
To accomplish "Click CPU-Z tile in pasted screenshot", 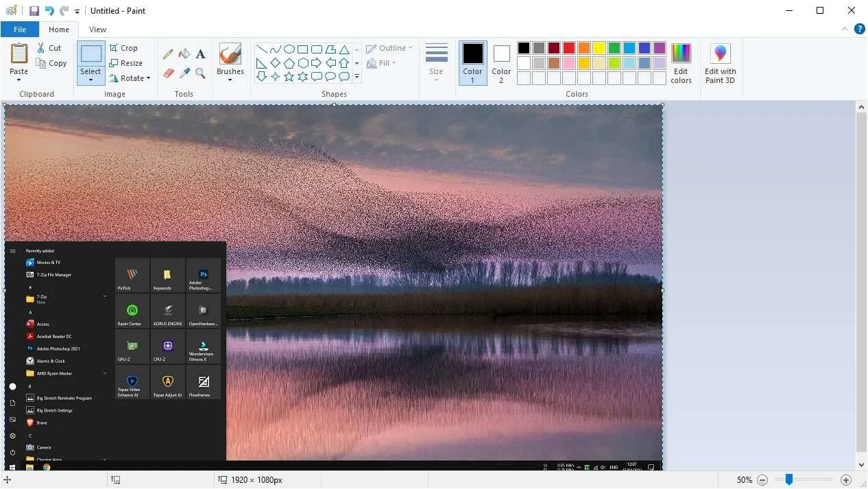I will click(168, 346).
